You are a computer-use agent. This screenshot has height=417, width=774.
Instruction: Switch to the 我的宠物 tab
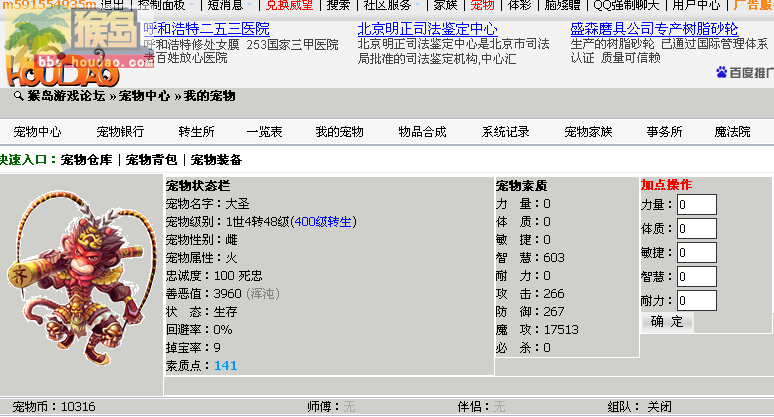point(340,132)
